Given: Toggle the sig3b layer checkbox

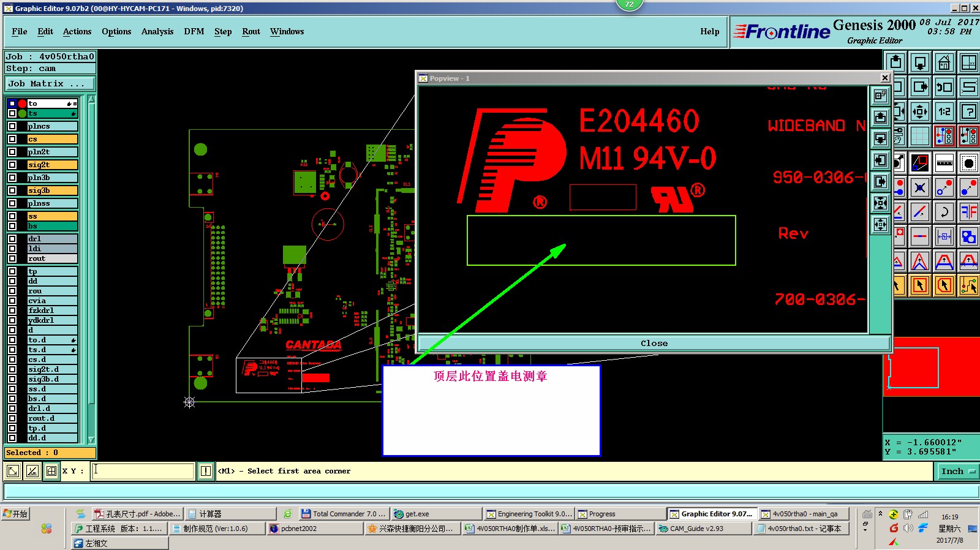Looking at the screenshot, I should (x=12, y=190).
